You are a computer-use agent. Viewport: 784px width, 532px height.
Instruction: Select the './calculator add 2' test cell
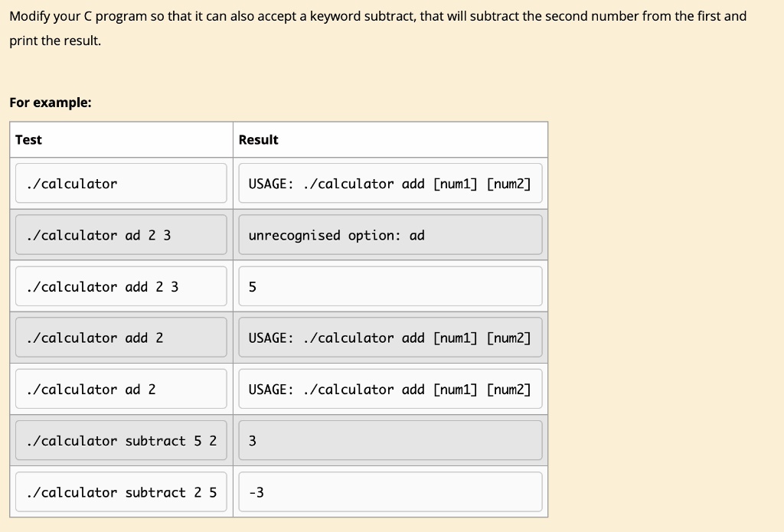pyautogui.click(x=121, y=338)
